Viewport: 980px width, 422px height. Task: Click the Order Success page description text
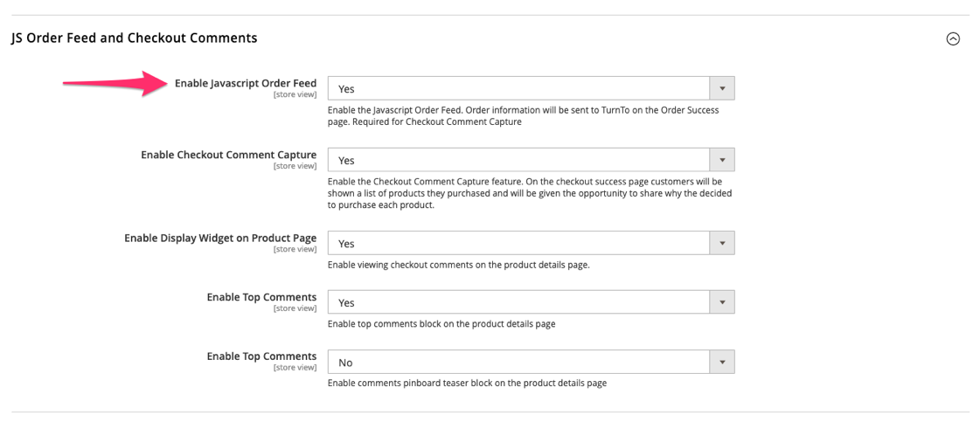coord(523,116)
